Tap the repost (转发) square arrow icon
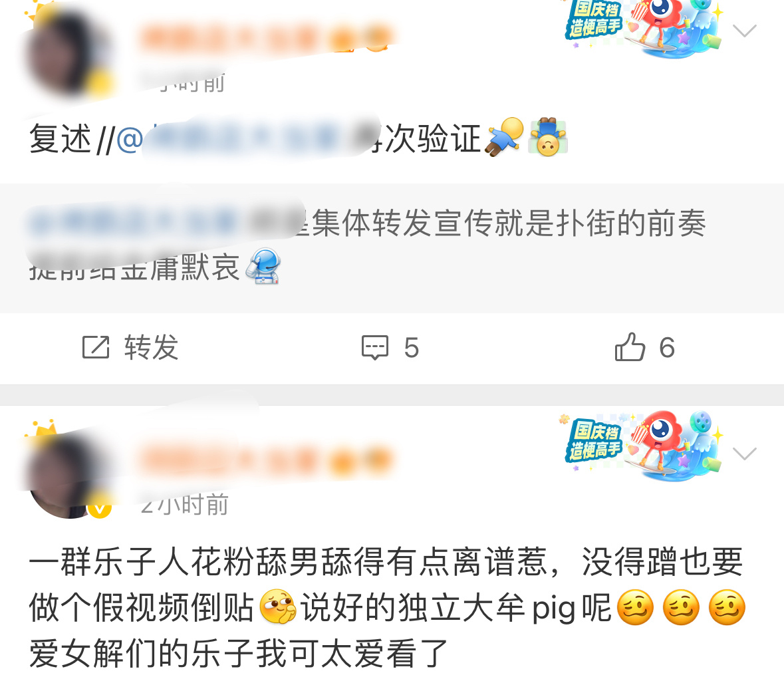This screenshot has height=687, width=784. click(x=96, y=347)
